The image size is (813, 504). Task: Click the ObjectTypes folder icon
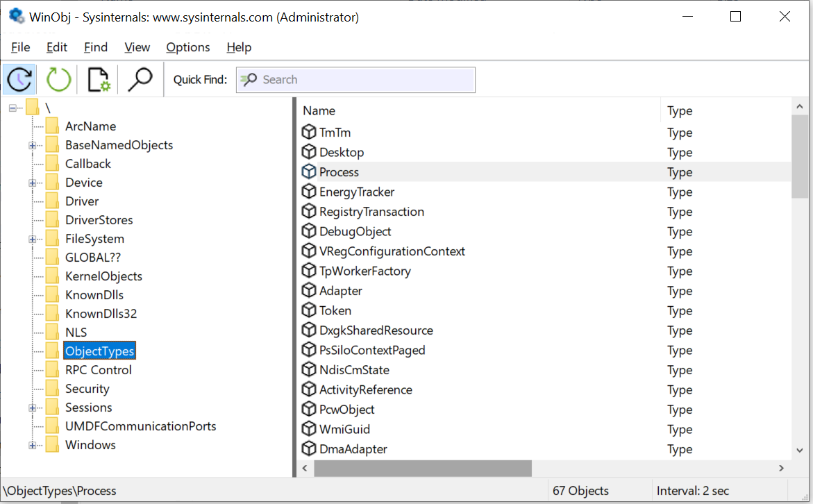pyautogui.click(x=51, y=351)
